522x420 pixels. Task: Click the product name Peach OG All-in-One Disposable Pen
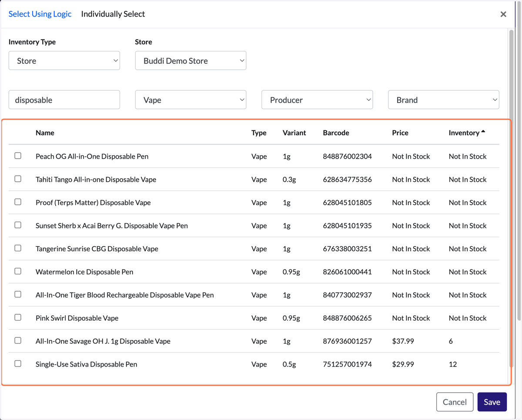tap(92, 156)
